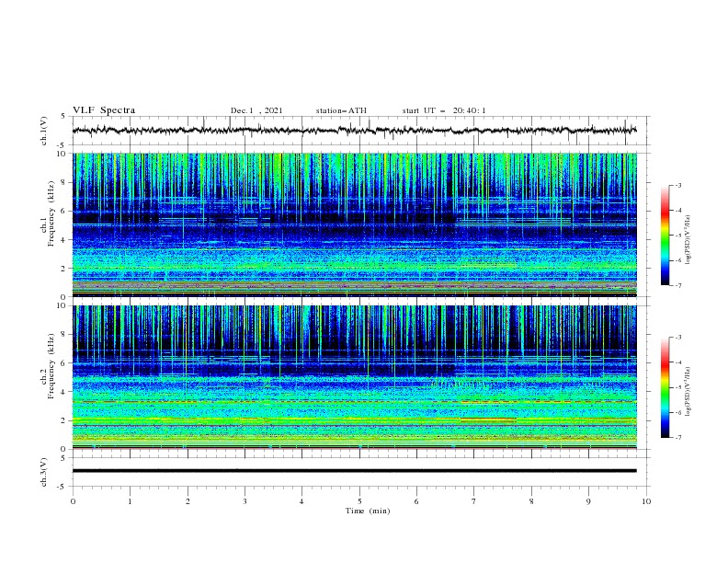Viewport: 728px width, 563px height.
Task: Click the time axis tick label "1"
Action: point(130,501)
